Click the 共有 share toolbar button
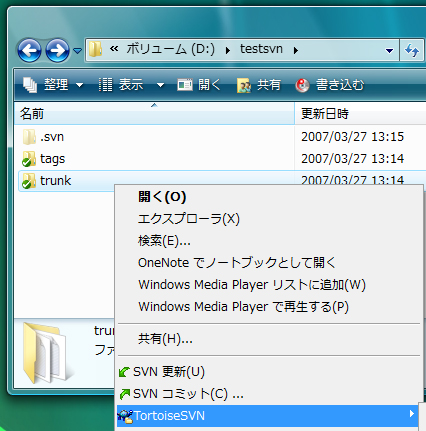 pos(259,85)
